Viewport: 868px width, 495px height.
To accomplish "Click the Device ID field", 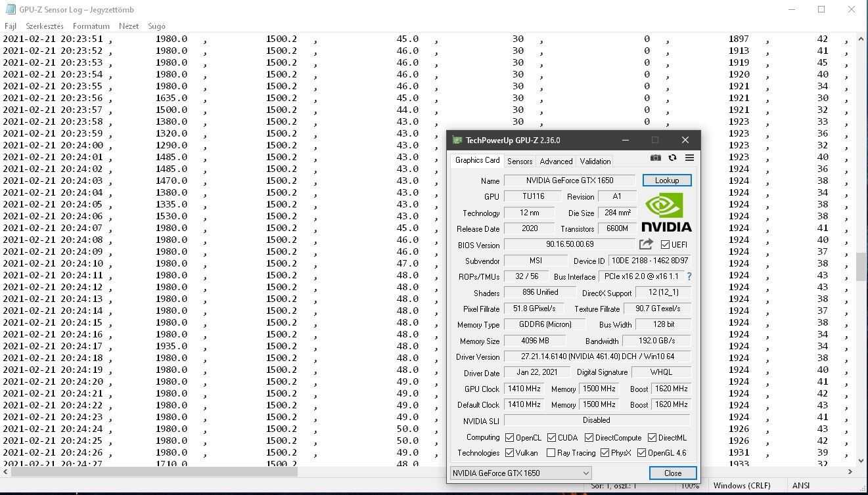I will pos(649,261).
